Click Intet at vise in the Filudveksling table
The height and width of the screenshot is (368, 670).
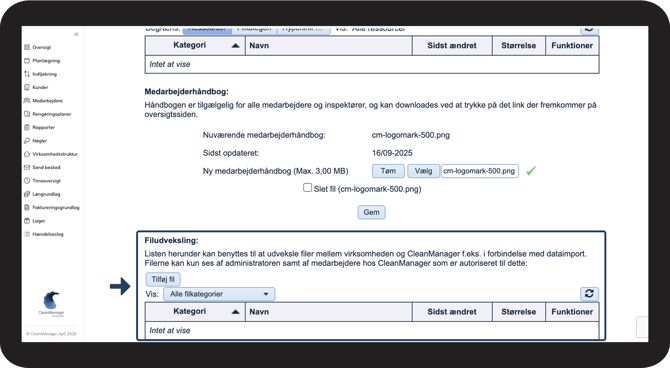(x=170, y=330)
